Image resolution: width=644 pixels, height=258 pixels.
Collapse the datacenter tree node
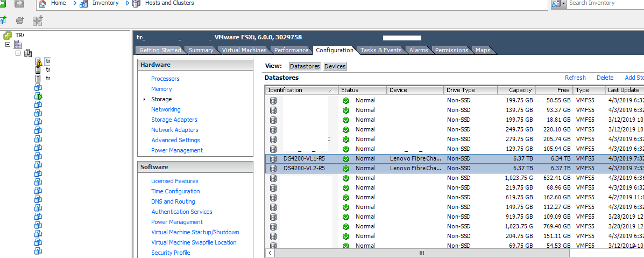point(8,44)
